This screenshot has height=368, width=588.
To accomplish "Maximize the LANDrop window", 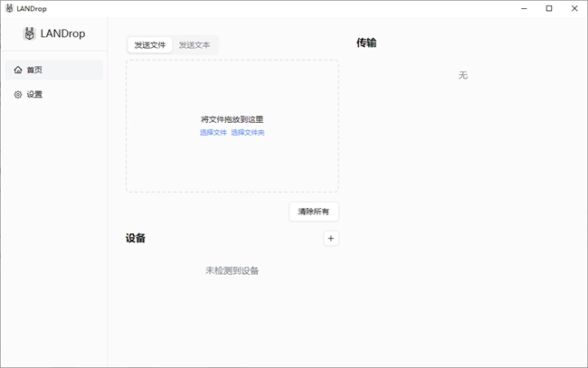I will [548, 8].
